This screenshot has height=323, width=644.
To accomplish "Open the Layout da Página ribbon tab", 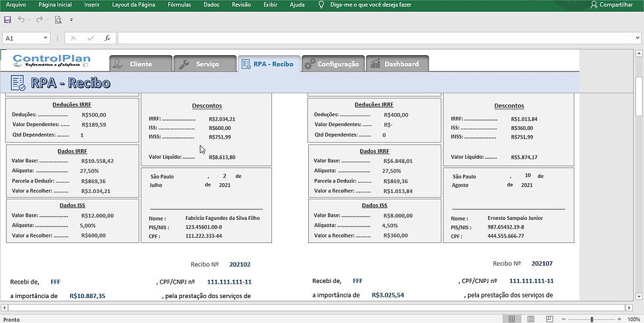I will point(133,5).
